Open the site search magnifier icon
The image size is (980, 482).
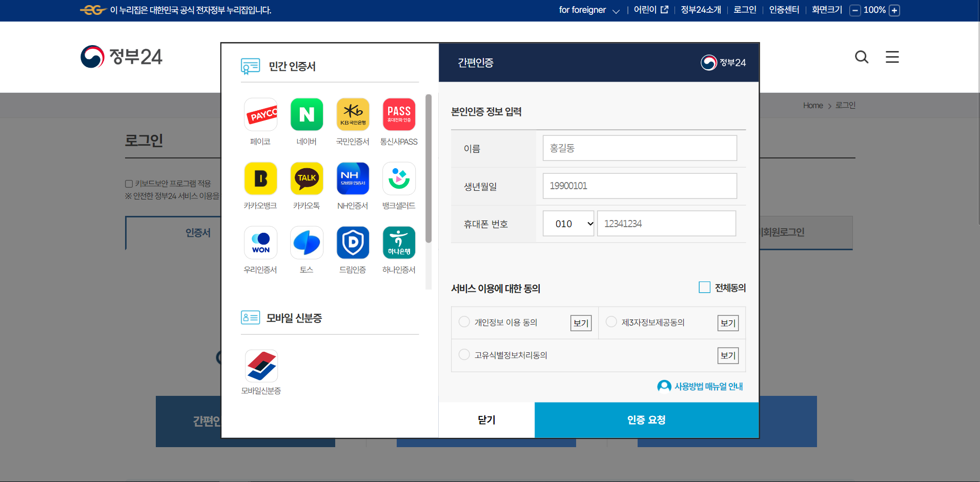pyautogui.click(x=862, y=57)
